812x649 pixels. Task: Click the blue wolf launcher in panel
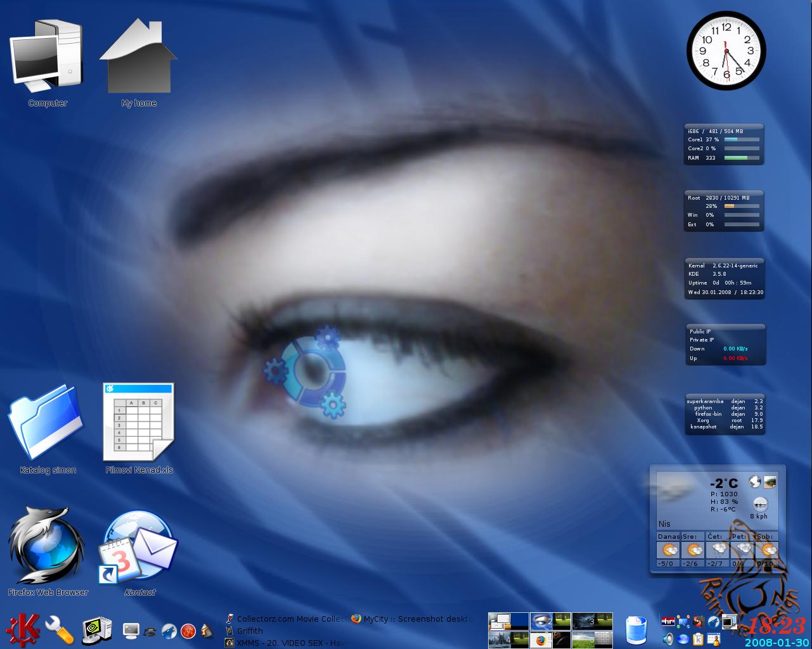pos(169,631)
